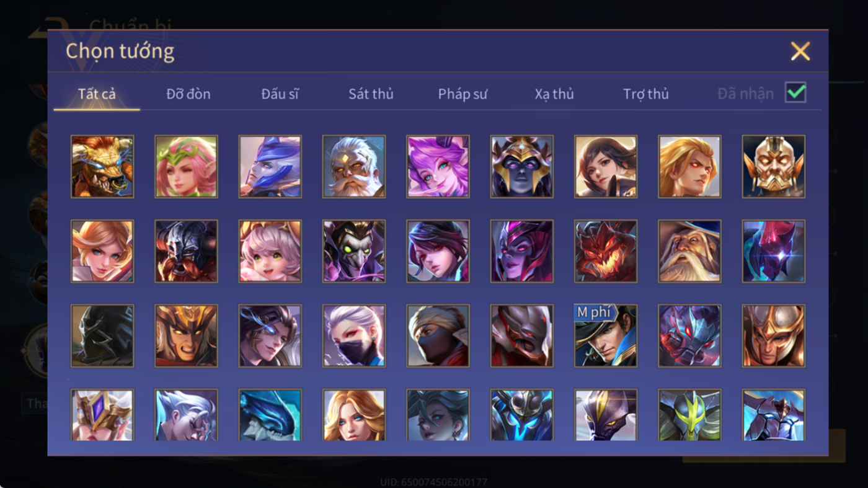
Task: Pick the wizard with grey beard and hat
Action: pos(689,251)
